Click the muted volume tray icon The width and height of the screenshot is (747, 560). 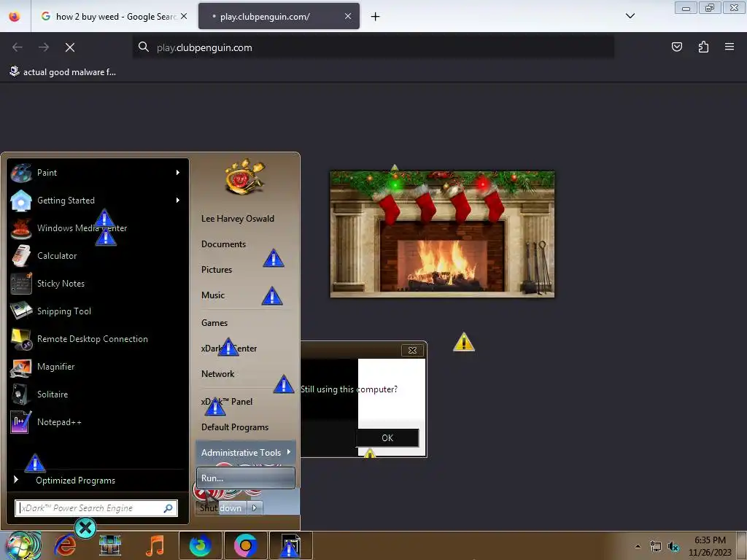(x=673, y=546)
